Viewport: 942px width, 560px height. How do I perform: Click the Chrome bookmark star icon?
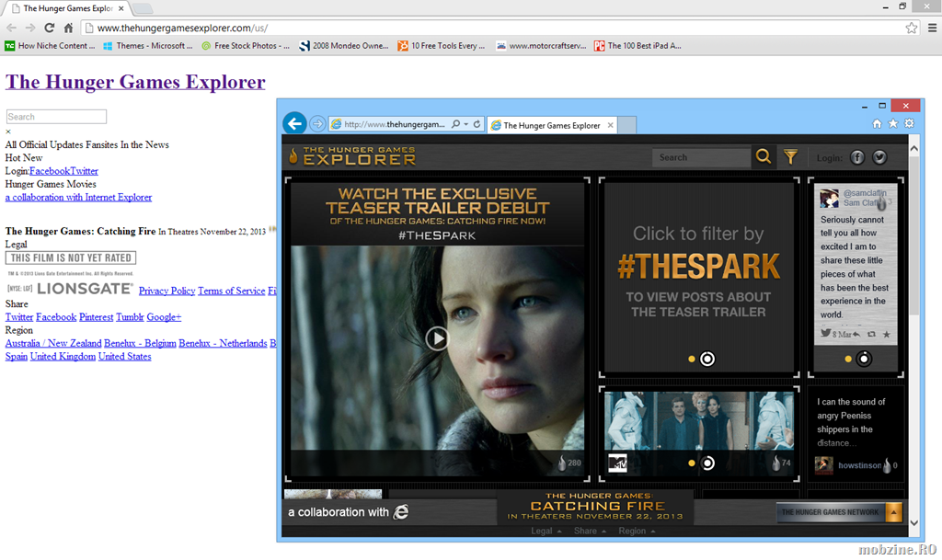pos(911,28)
